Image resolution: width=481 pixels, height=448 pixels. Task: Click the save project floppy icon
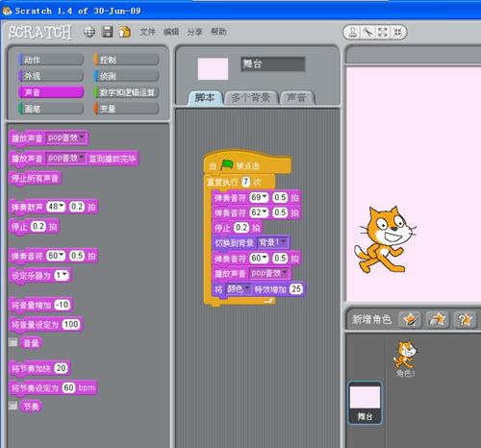pos(107,32)
